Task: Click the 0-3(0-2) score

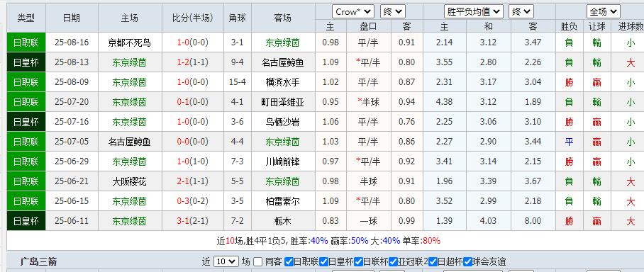Action: click(193, 201)
